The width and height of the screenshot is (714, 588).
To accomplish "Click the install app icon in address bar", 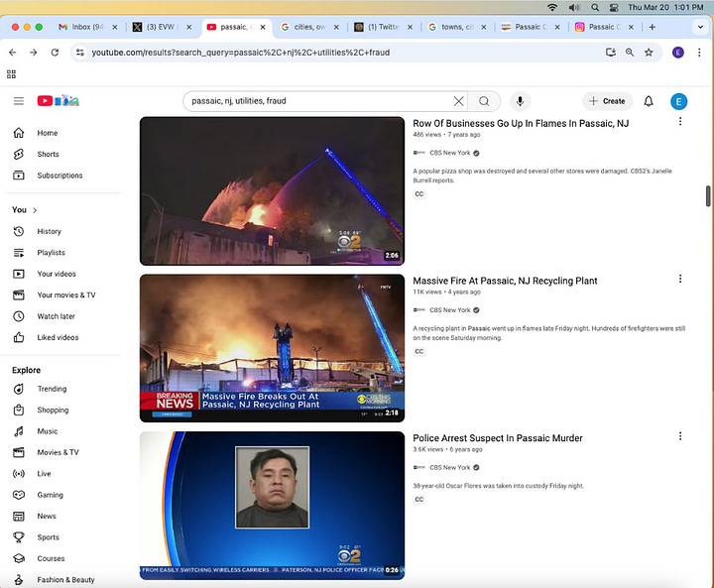I will coord(611,53).
